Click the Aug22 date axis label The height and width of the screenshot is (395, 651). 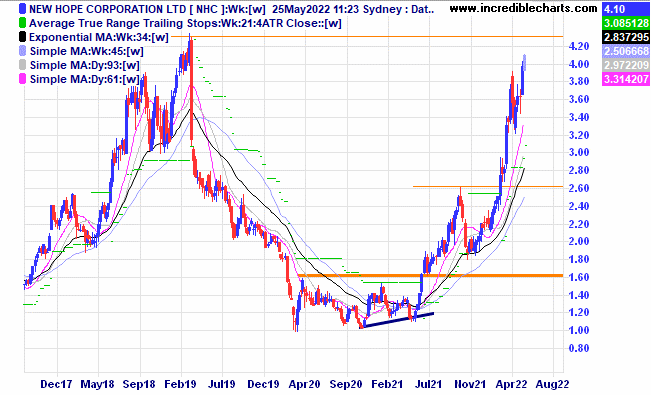553,384
